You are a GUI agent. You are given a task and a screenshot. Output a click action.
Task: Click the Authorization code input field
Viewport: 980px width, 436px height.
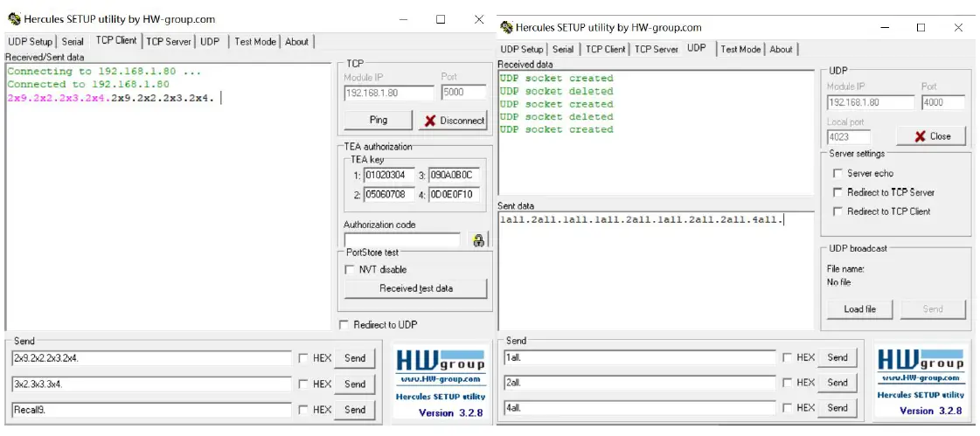tap(402, 239)
